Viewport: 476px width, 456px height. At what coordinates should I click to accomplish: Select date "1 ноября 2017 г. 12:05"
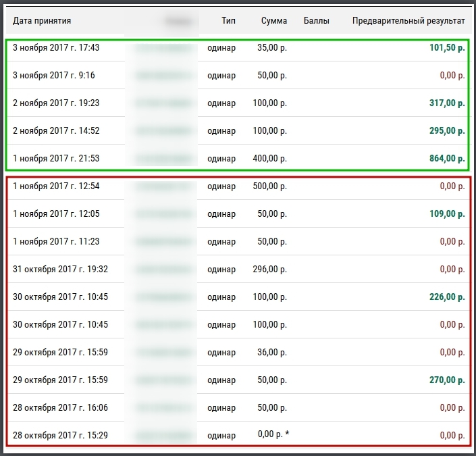(x=56, y=213)
